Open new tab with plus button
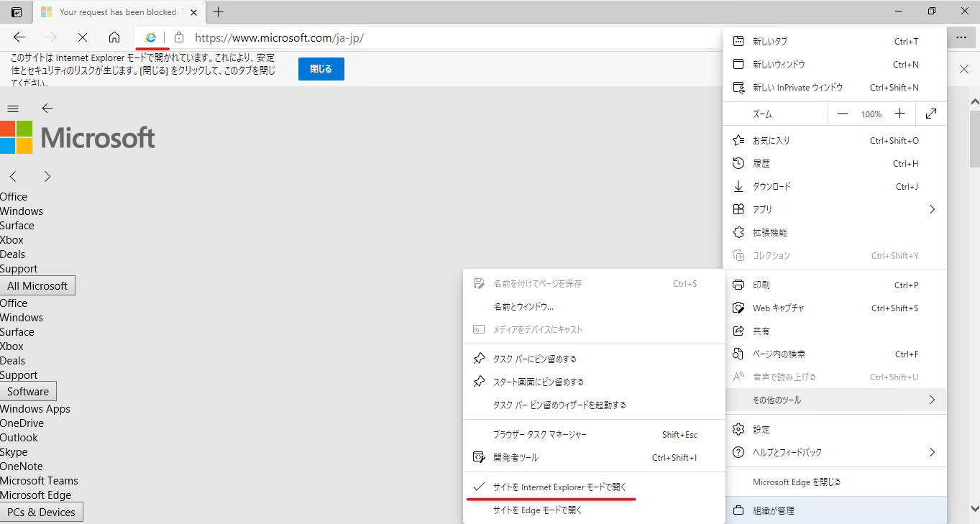The height and width of the screenshot is (524, 980). [219, 12]
